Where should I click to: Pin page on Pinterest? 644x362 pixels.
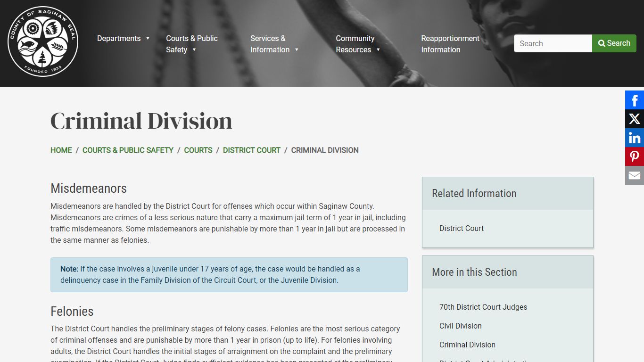635,156
